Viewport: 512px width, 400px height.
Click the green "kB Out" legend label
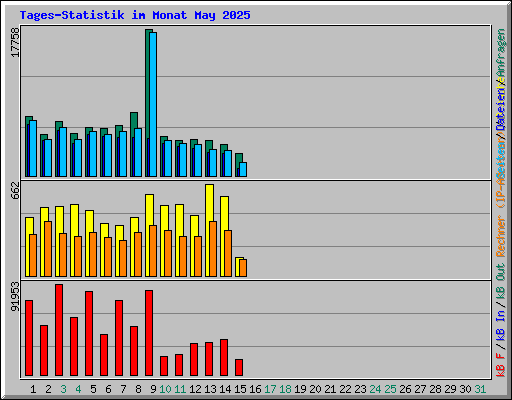[x=501, y=281]
